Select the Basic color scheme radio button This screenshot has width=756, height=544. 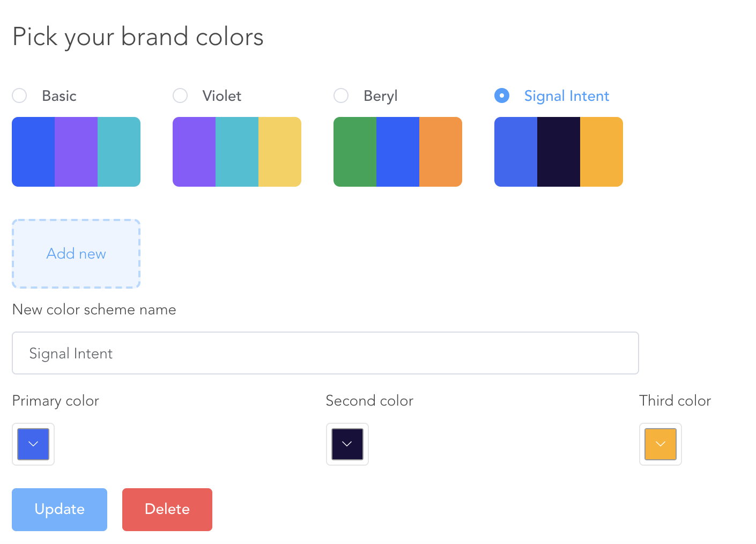[x=20, y=96]
